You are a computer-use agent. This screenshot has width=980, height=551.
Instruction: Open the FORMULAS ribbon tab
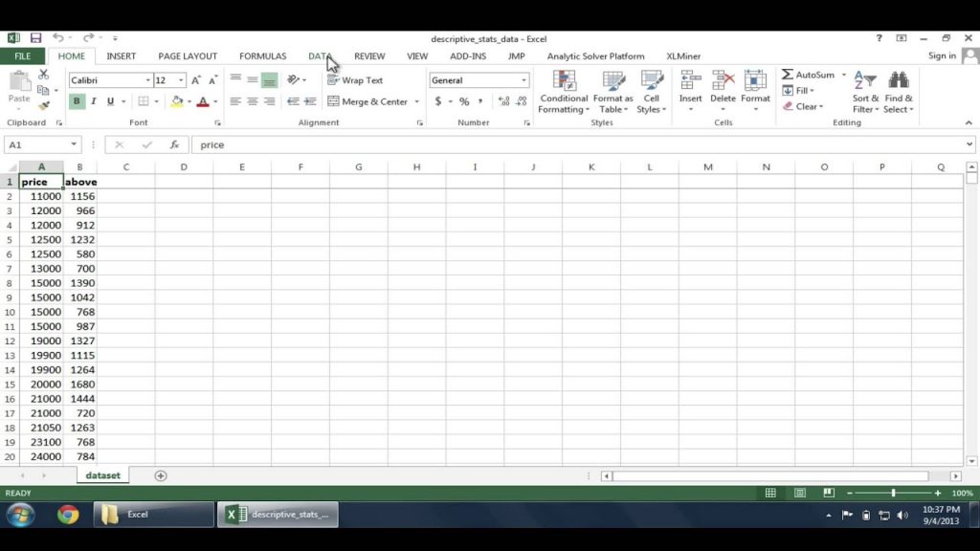(262, 55)
